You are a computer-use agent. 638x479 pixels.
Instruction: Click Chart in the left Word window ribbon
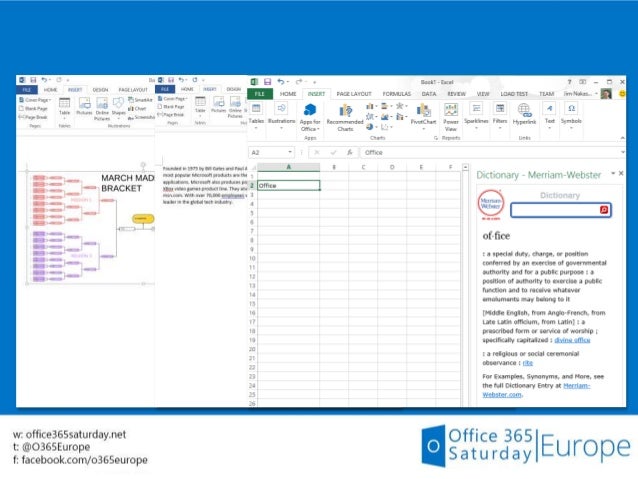coord(137,109)
